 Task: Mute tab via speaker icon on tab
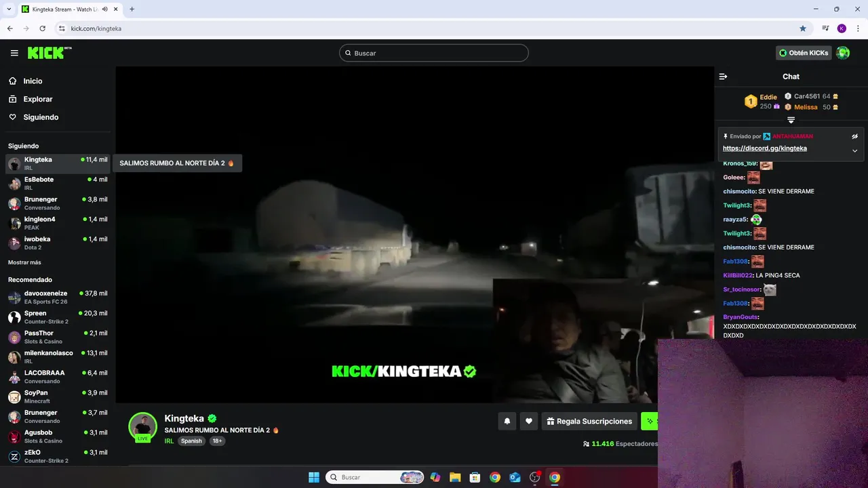pos(105,9)
